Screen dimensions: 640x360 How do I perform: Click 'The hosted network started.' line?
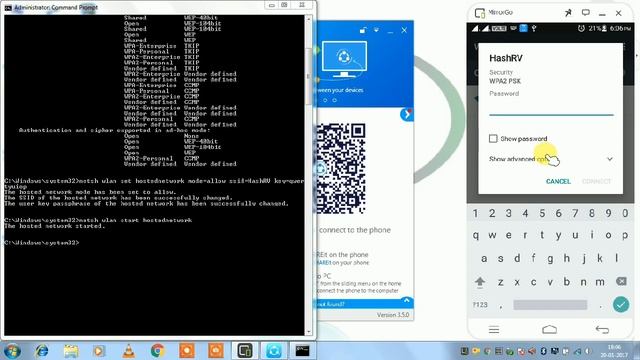(55, 226)
